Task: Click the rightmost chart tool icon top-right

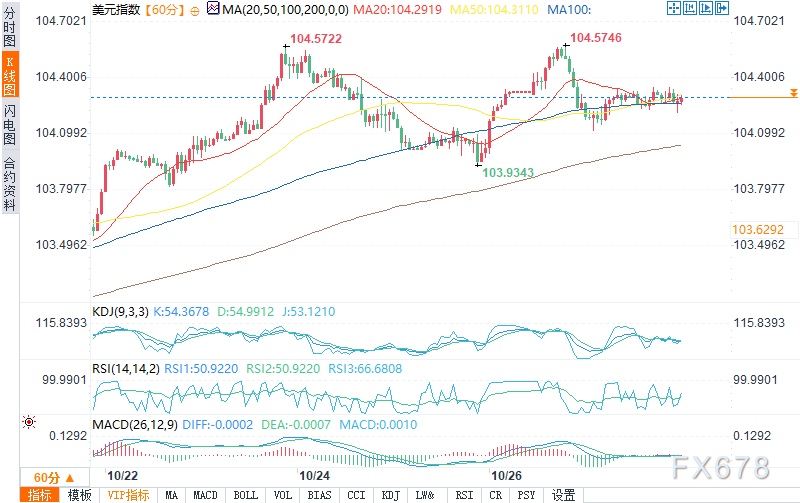Action: point(722,9)
